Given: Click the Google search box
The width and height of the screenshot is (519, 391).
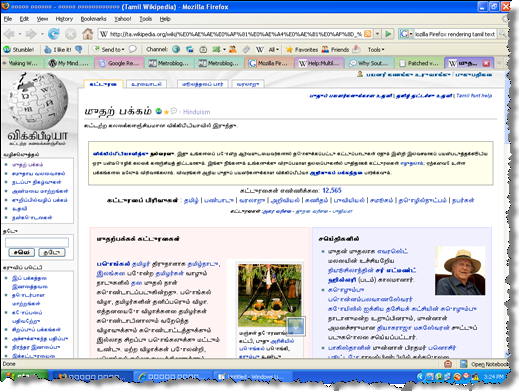Looking at the screenshot, I should point(455,34).
